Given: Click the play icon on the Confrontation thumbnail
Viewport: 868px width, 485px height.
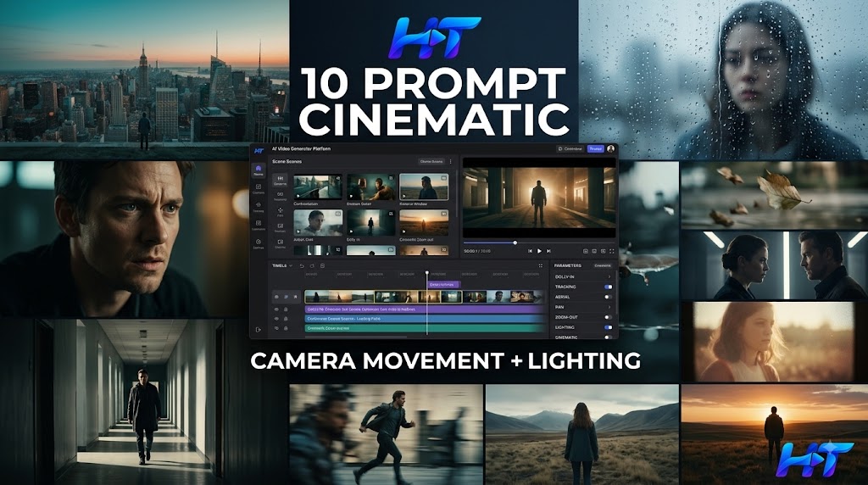Looking at the screenshot, I should 298,195.
